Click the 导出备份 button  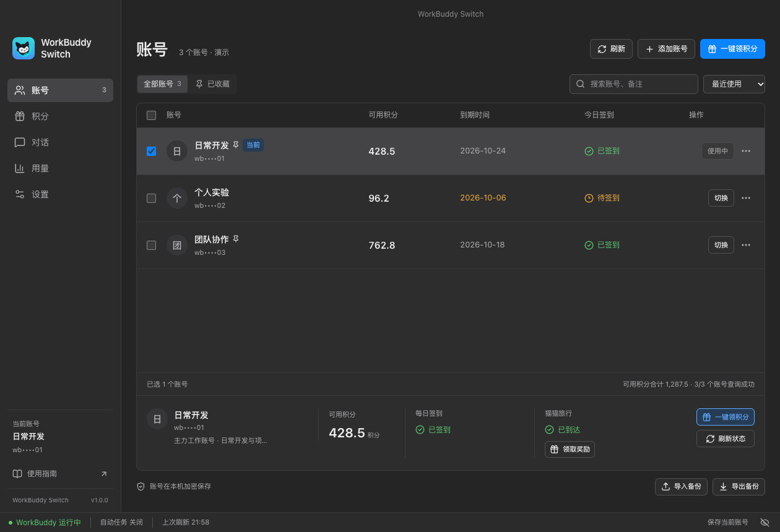tap(739, 486)
